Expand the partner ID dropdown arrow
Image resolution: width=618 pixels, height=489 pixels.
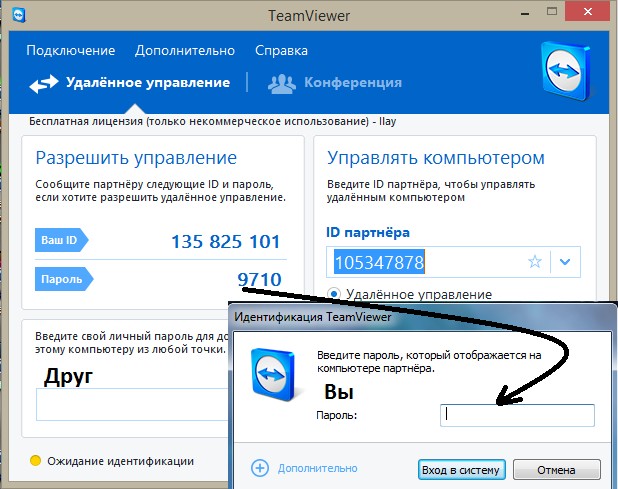pyautogui.click(x=565, y=262)
